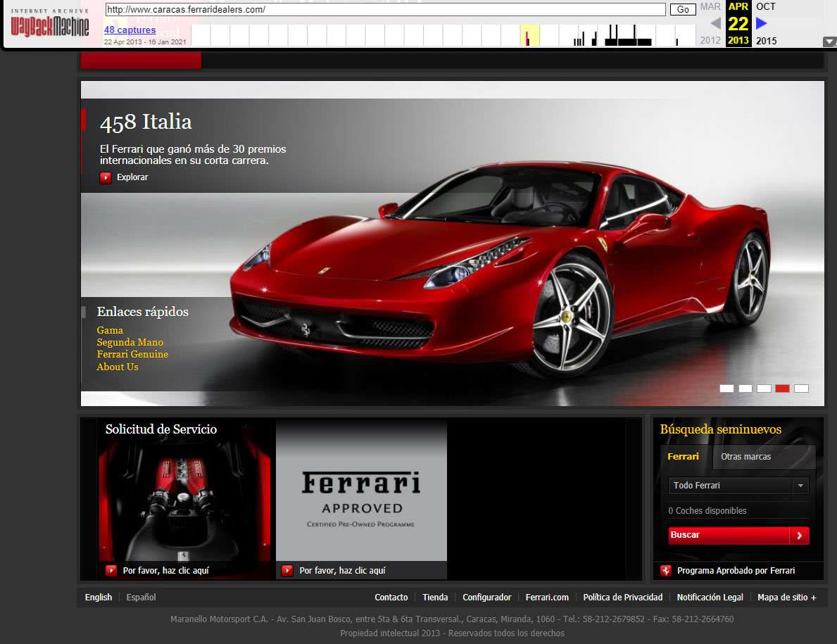Image resolution: width=837 pixels, height=644 pixels.
Task: Open Gama quick link
Action: (x=110, y=330)
